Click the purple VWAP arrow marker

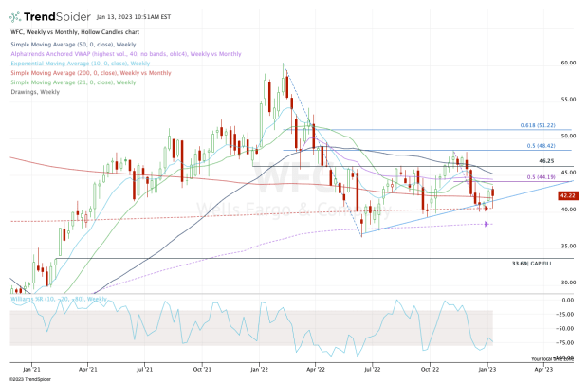[487, 224]
